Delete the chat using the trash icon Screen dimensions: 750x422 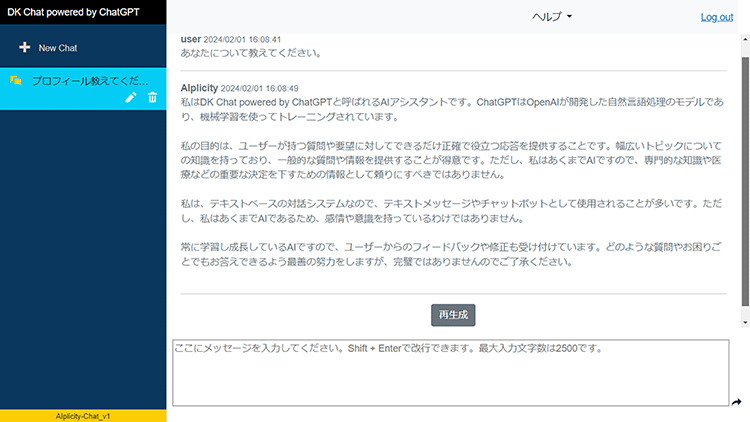[153, 97]
